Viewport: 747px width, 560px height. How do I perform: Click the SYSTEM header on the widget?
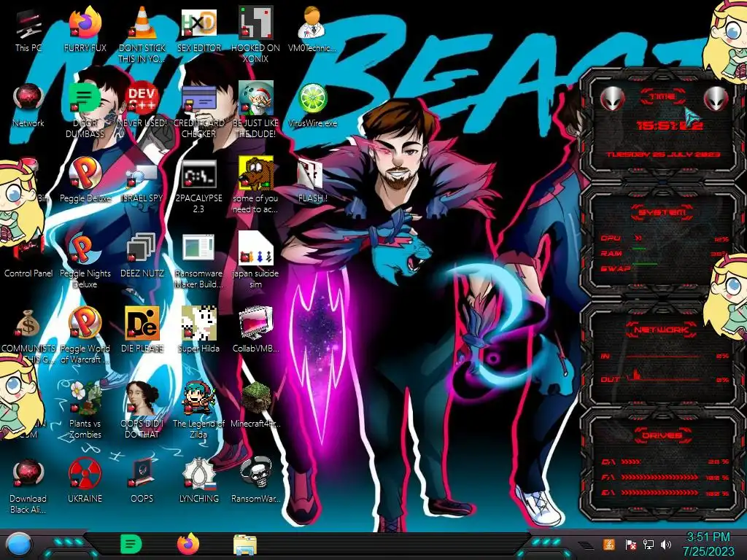click(662, 212)
